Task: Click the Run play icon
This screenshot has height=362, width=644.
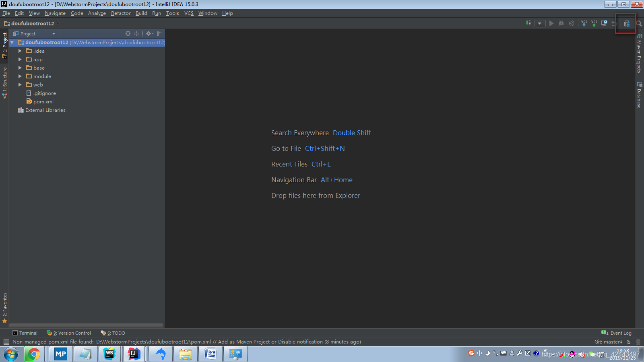Action: (551, 23)
